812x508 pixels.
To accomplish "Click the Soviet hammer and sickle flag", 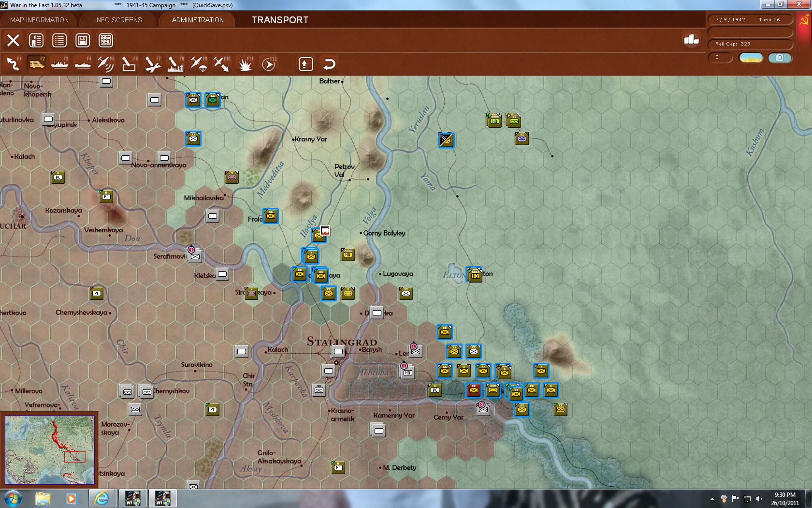I will pyautogui.click(x=804, y=20).
